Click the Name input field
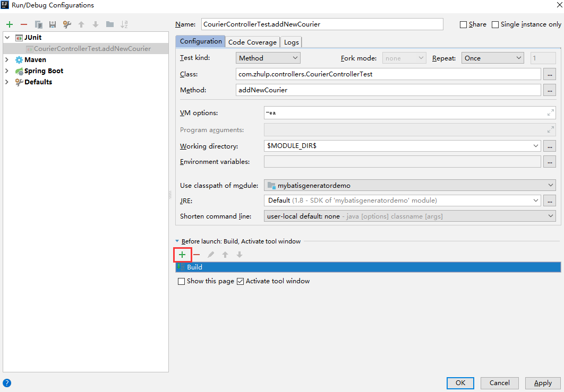Viewport: 564px width, 392px height. click(x=322, y=24)
